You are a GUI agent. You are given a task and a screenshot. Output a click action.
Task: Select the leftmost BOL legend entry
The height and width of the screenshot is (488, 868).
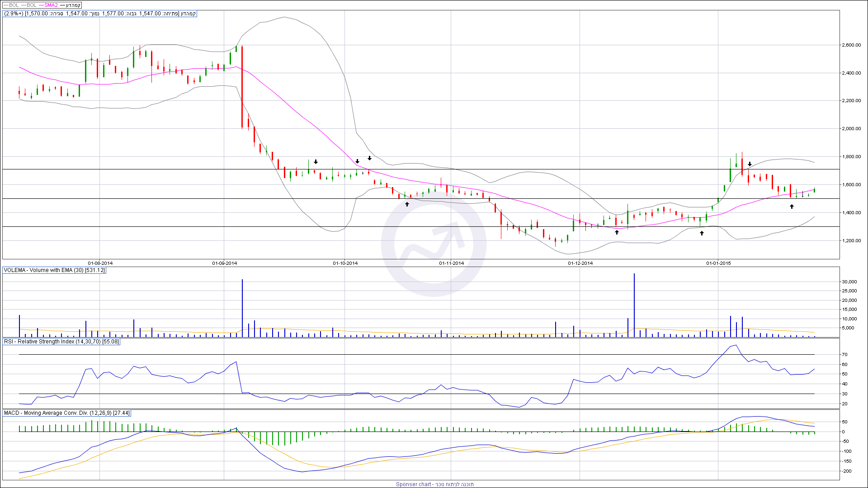(14, 5)
